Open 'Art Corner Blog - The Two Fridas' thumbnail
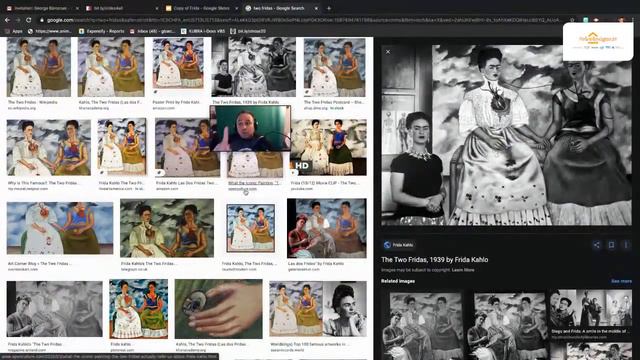The image size is (640, 360). click(60, 228)
